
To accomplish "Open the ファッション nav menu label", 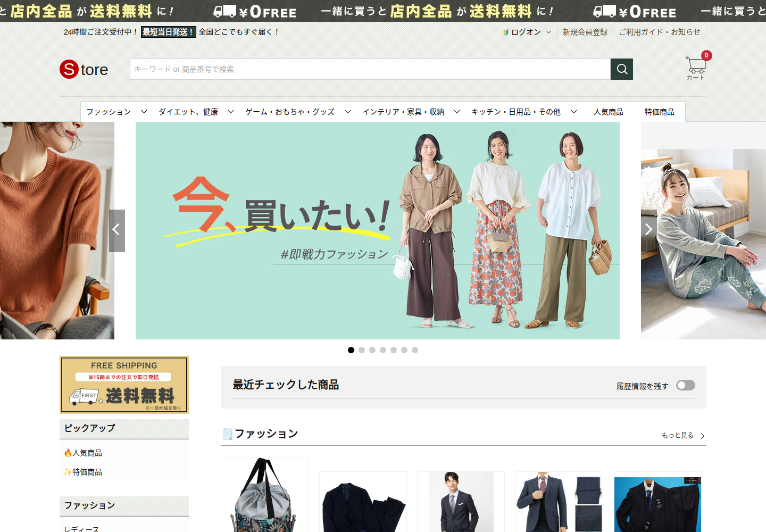I will (109, 112).
